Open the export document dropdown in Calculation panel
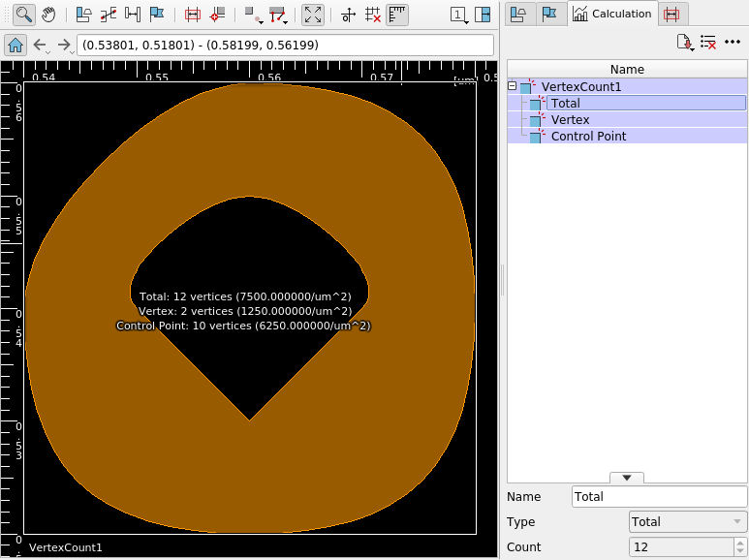Viewport: 749px width, 560px height. (685, 42)
